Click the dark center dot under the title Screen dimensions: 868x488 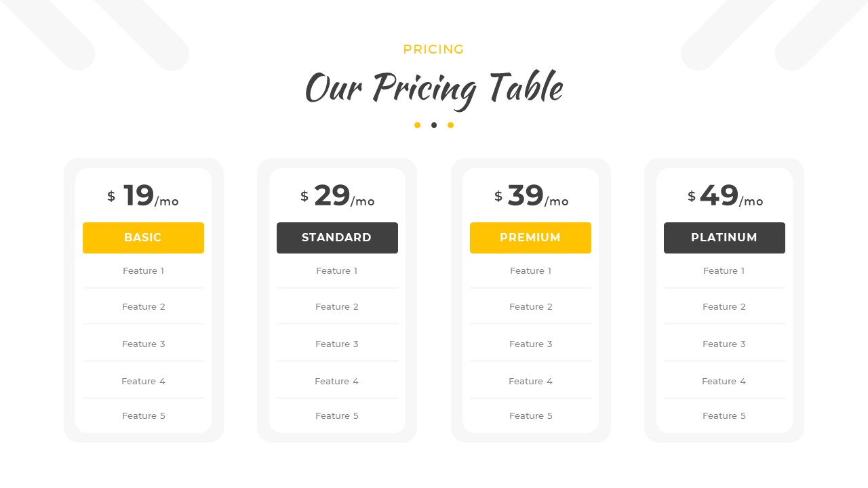point(434,125)
